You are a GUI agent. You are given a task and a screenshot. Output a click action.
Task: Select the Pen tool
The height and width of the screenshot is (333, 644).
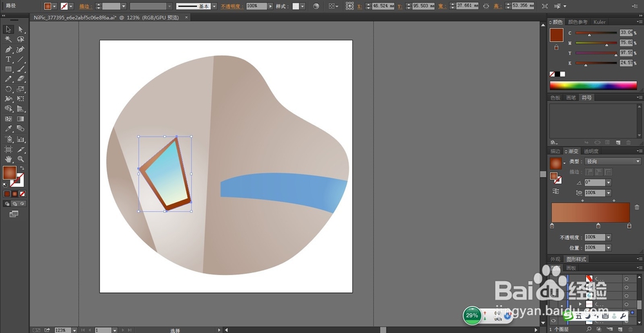click(x=8, y=50)
